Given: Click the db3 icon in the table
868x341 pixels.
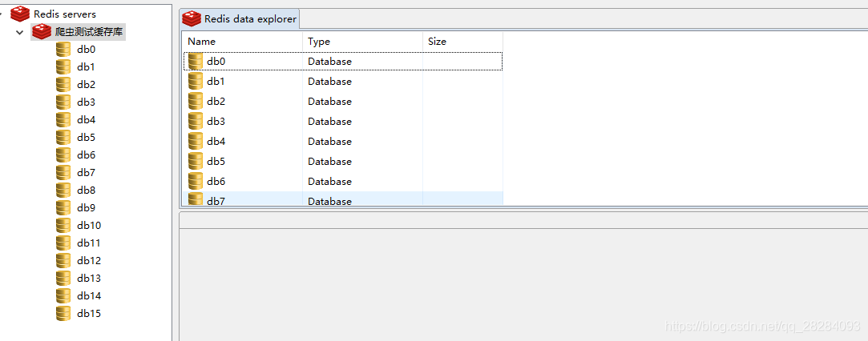Looking at the screenshot, I should tap(196, 121).
